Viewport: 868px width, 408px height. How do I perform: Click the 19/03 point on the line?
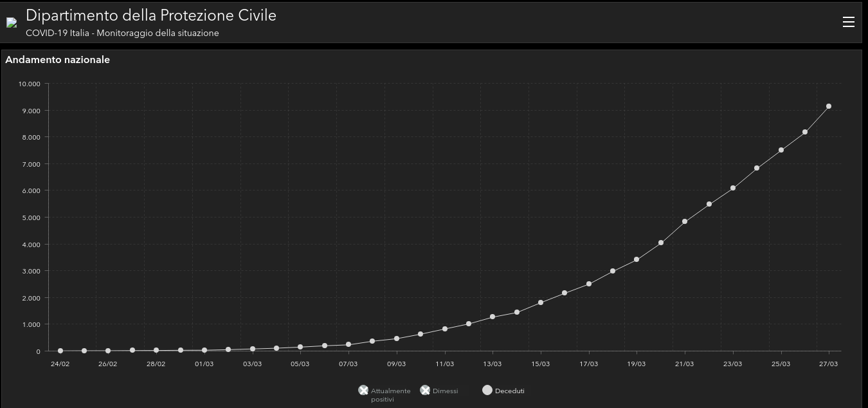(637, 259)
